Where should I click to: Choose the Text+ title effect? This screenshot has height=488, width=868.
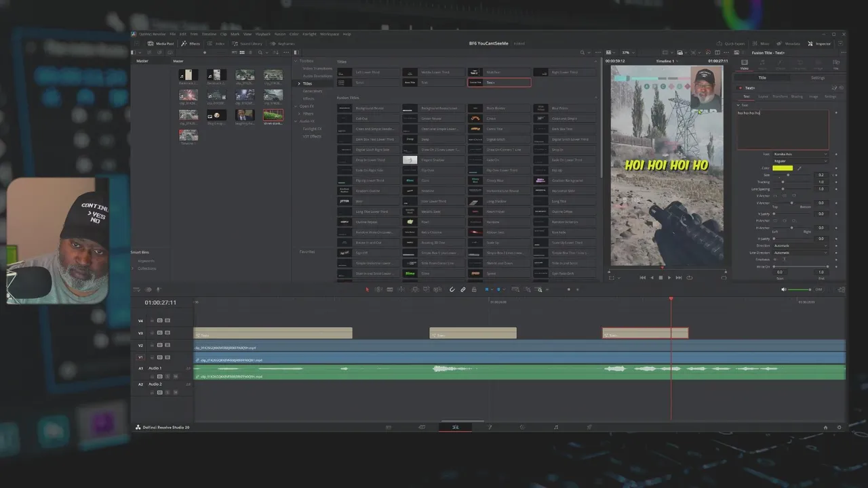(499, 83)
